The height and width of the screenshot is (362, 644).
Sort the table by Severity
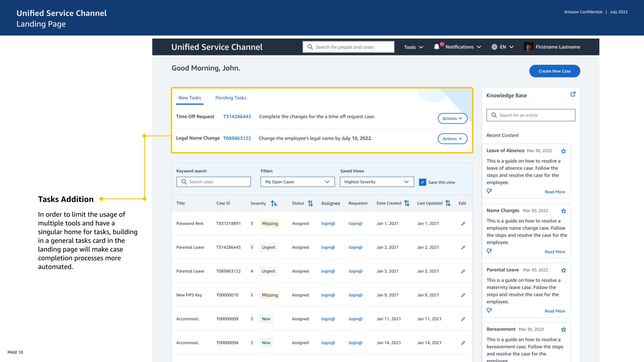click(274, 203)
